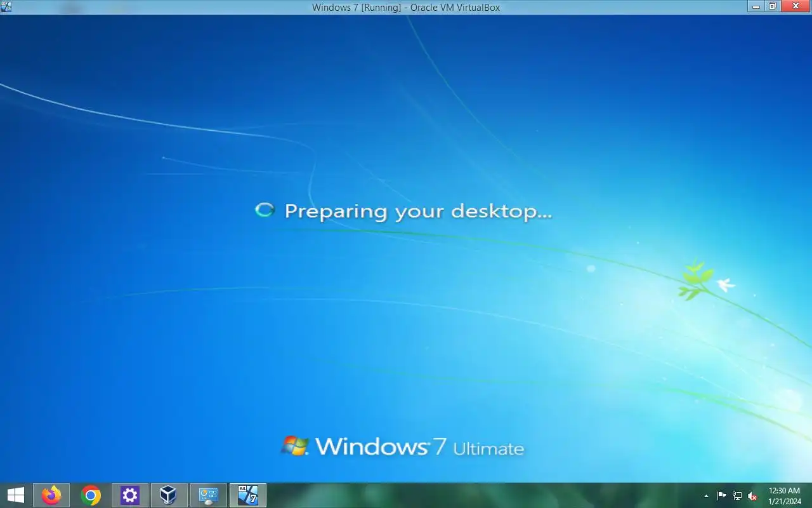812x508 pixels.
Task: Select the Windows 7 VM taskbar icon
Action: point(247,495)
